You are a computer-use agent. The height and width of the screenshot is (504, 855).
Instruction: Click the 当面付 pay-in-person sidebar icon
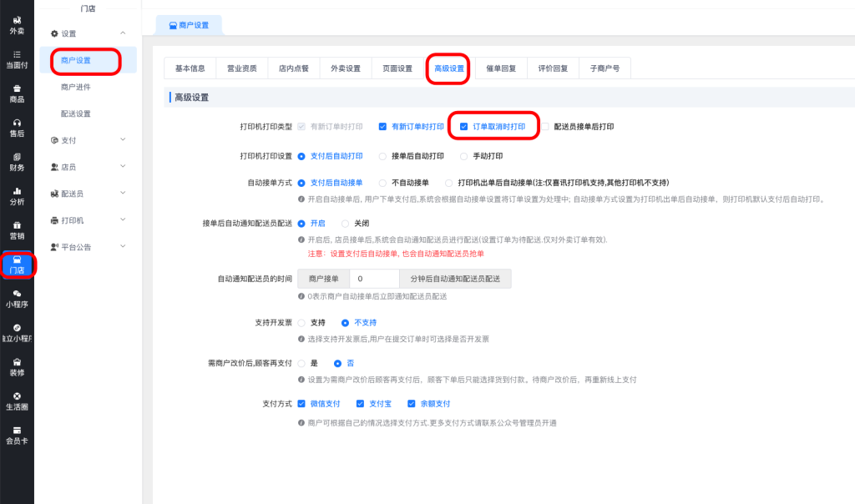tap(17, 58)
